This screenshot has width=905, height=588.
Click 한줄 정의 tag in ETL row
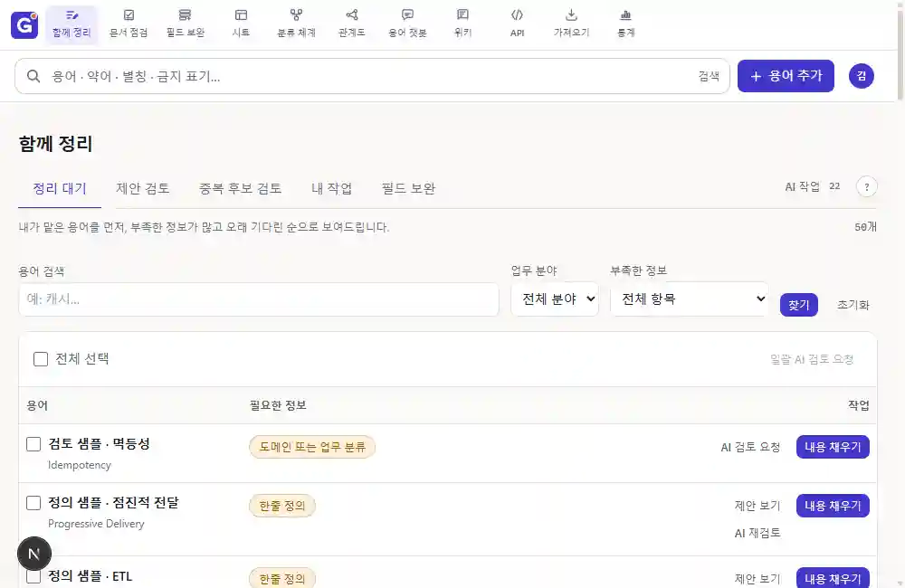[x=282, y=578]
